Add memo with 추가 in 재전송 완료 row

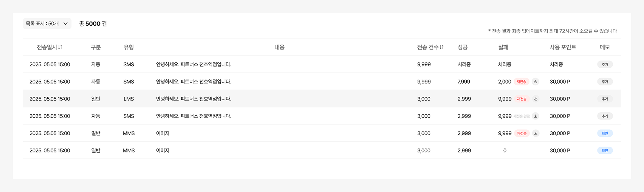click(605, 116)
